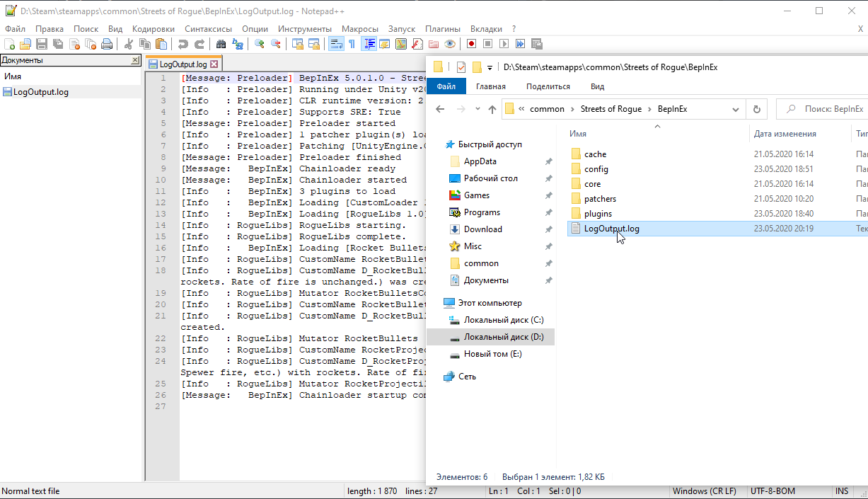The height and width of the screenshot is (499, 868).
Task: Open the Файл tab in Explorer ribbon
Action: [446, 86]
